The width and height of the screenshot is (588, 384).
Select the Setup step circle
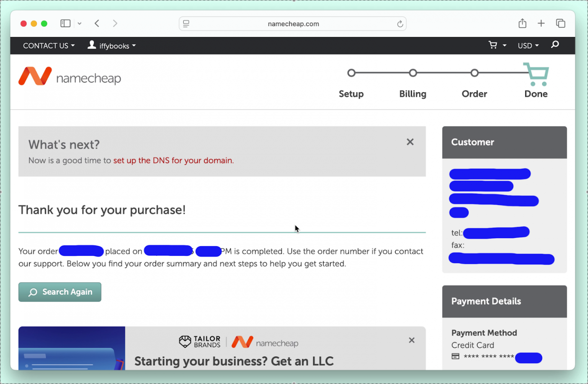pyautogui.click(x=351, y=73)
